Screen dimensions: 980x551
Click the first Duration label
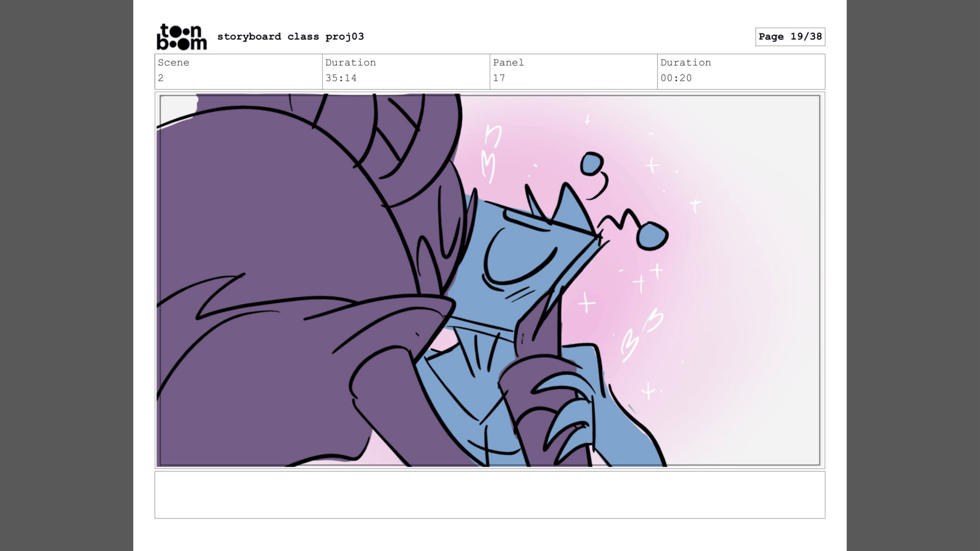(350, 63)
